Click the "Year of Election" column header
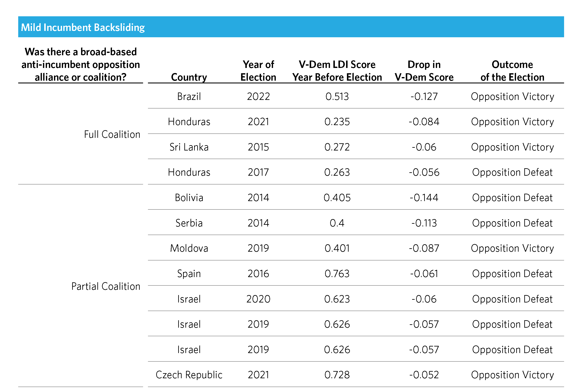The height and width of the screenshot is (392, 588). [x=258, y=71]
